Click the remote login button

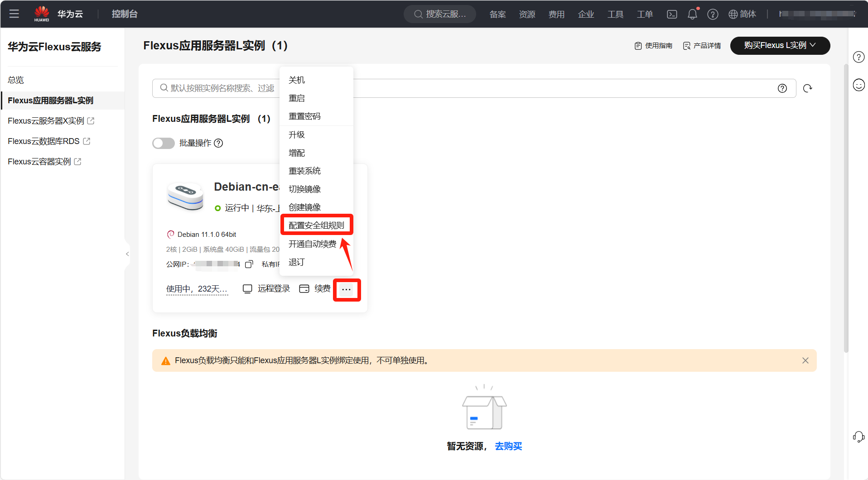[267, 288]
